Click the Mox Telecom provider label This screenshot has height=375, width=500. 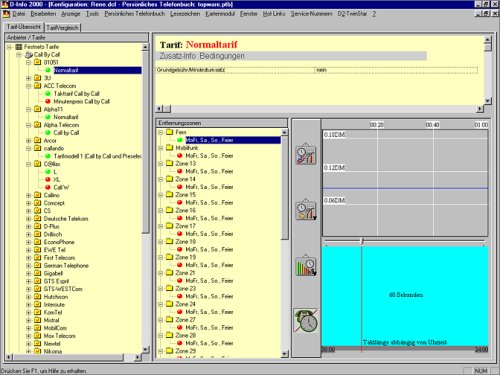(60, 336)
